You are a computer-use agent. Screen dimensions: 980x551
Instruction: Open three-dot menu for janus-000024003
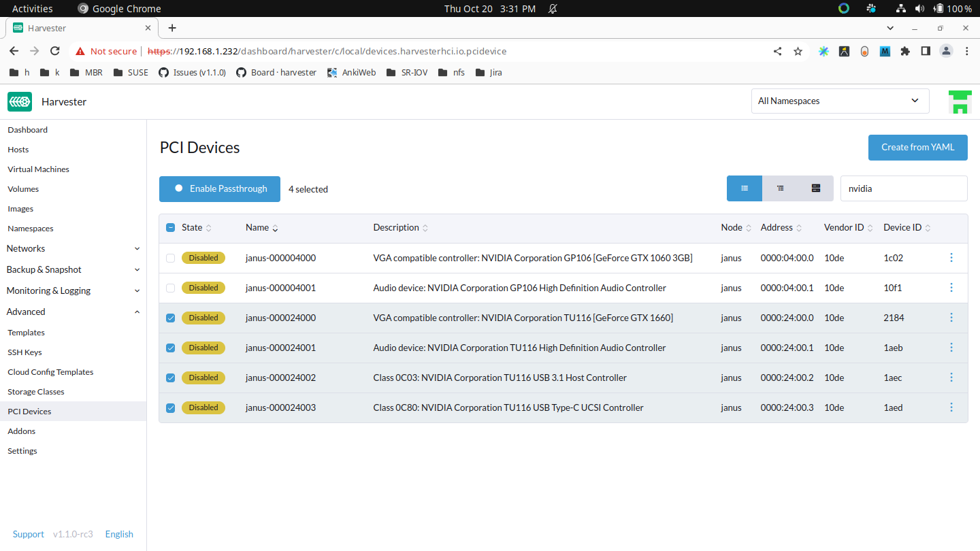951,407
